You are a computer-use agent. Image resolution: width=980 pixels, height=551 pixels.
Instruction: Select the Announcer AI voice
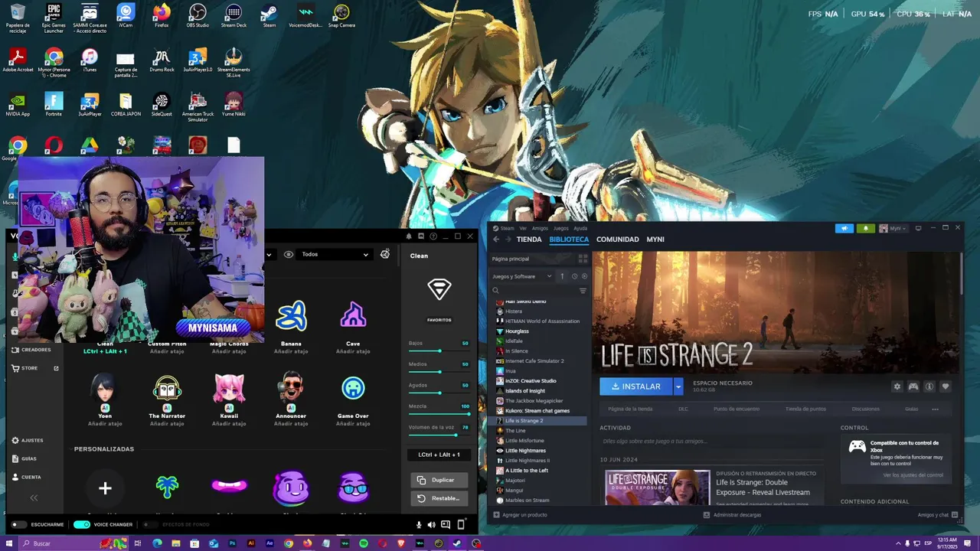[291, 389]
